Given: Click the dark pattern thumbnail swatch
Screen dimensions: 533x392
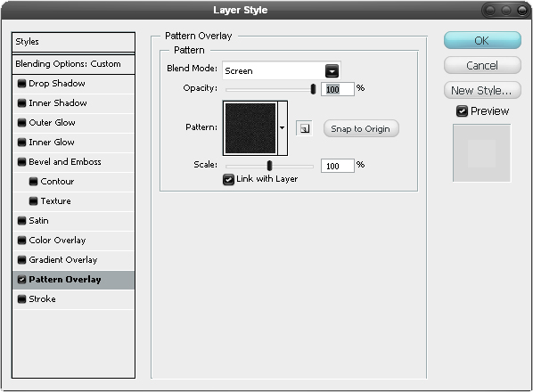Looking at the screenshot, I should 250,128.
